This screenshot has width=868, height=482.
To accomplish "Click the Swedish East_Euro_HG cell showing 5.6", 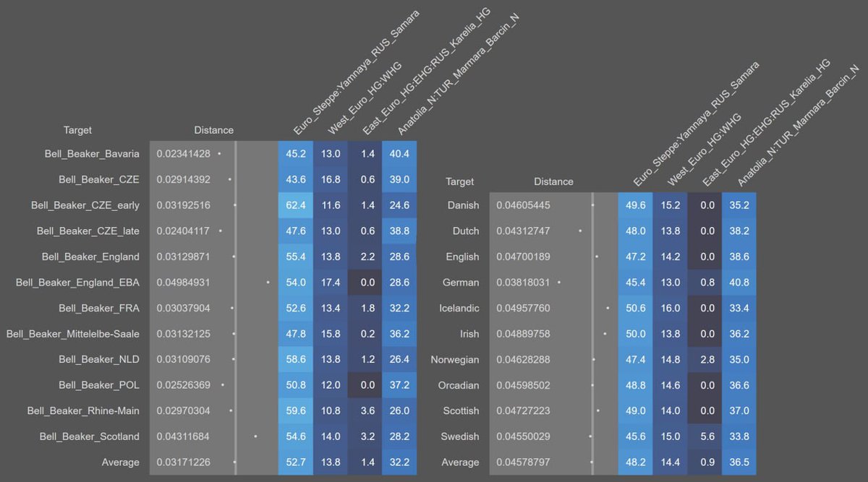I will (707, 436).
